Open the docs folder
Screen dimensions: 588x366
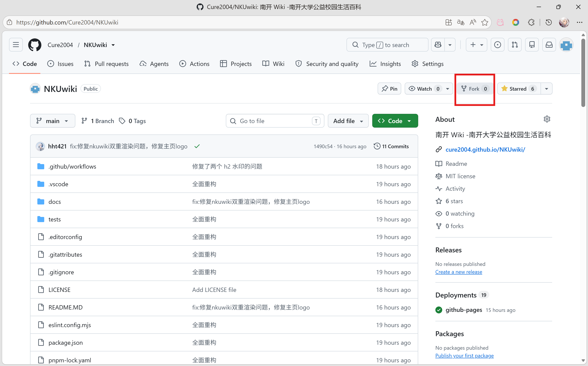click(55, 202)
